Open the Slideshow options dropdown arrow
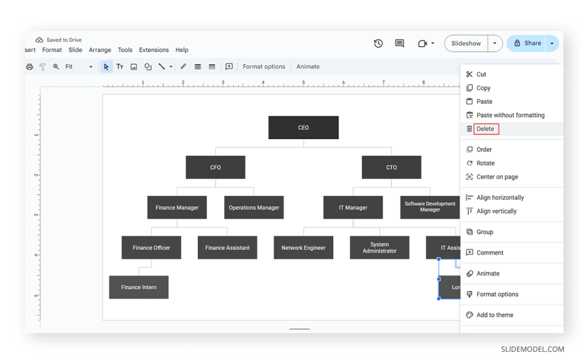The width and height of the screenshot is (588, 364). [495, 43]
